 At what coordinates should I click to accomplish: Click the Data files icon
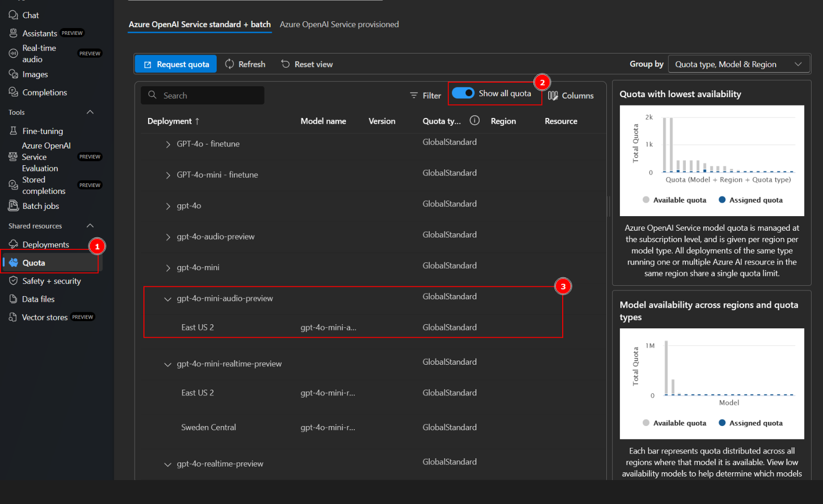(x=14, y=299)
